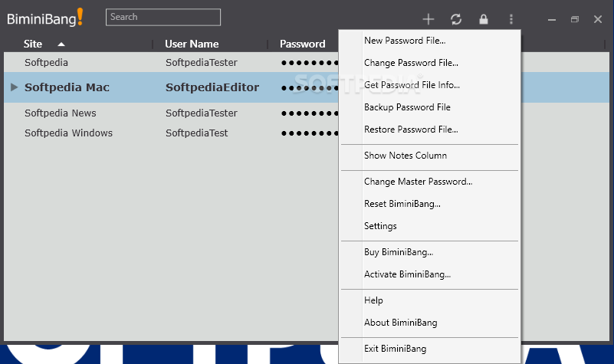Select the Softpedia Mac site cell
The image size is (614, 364).
(67, 87)
